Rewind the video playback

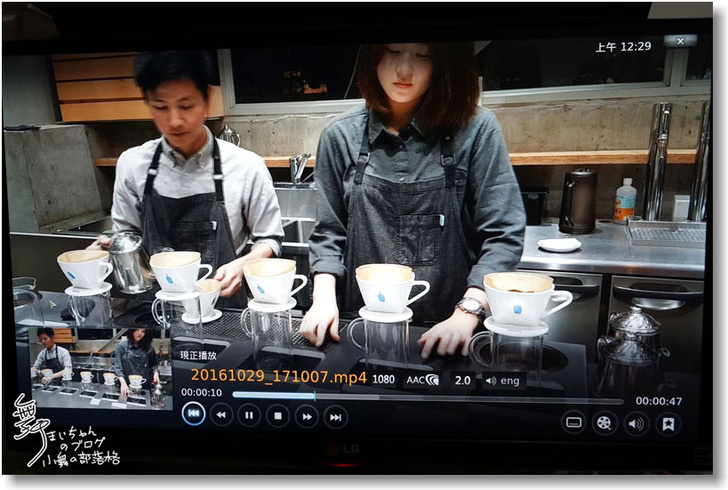(x=221, y=415)
